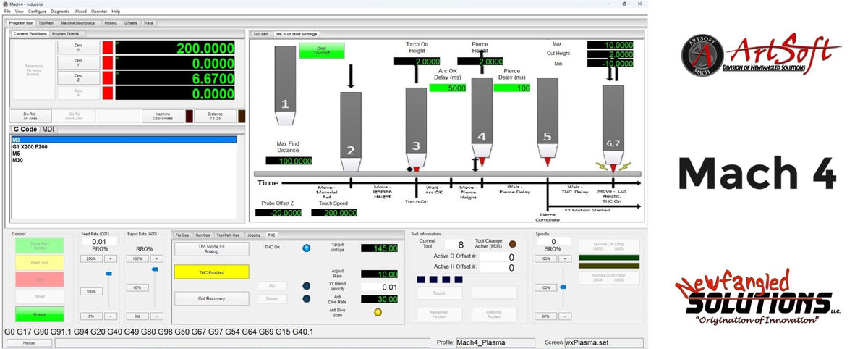Image resolution: width=868 pixels, height=349 pixels.
Task: Click the THC On blue LED indicator
Action: (306, 248)
